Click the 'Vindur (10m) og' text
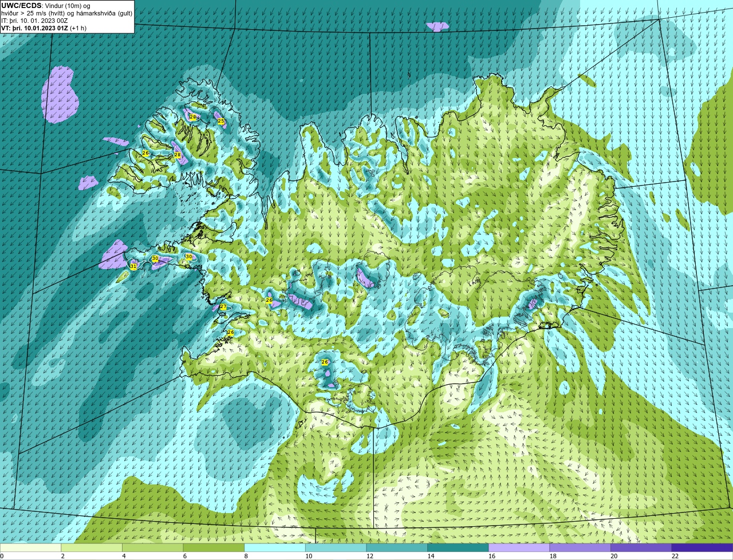The image size is (733, 560). click(x=67, y=6)
